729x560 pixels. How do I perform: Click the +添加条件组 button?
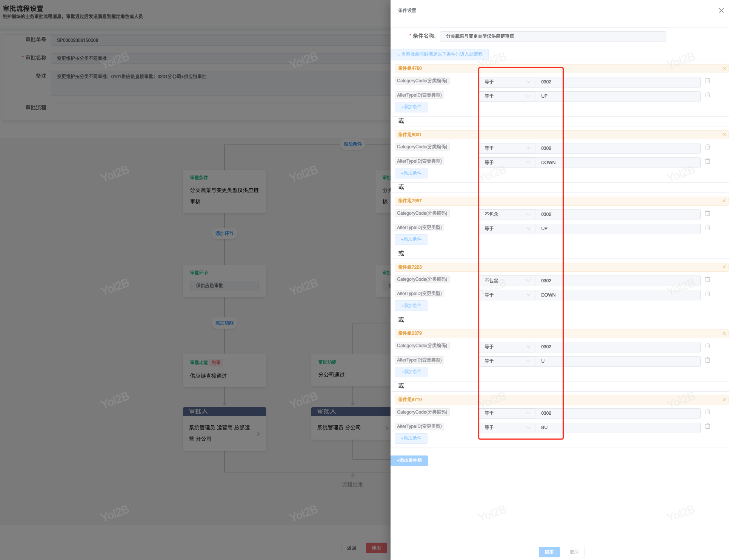(409, 461)
